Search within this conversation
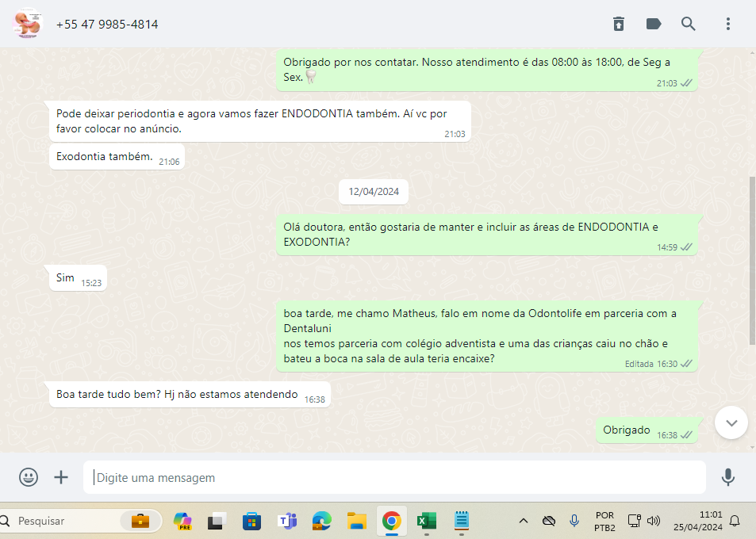This screenshot has height=539, width=756. (x=689, y=24)
